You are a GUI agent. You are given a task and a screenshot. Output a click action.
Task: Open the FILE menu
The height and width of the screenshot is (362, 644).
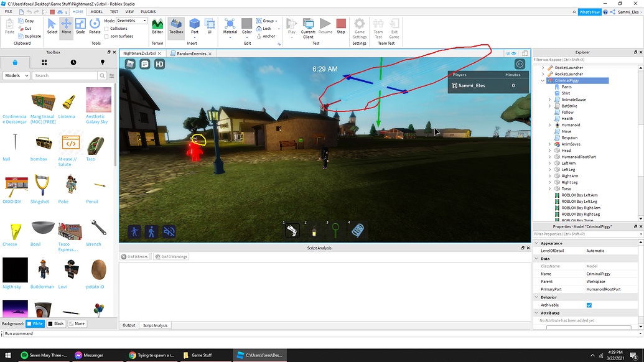[x=8, y=11]
